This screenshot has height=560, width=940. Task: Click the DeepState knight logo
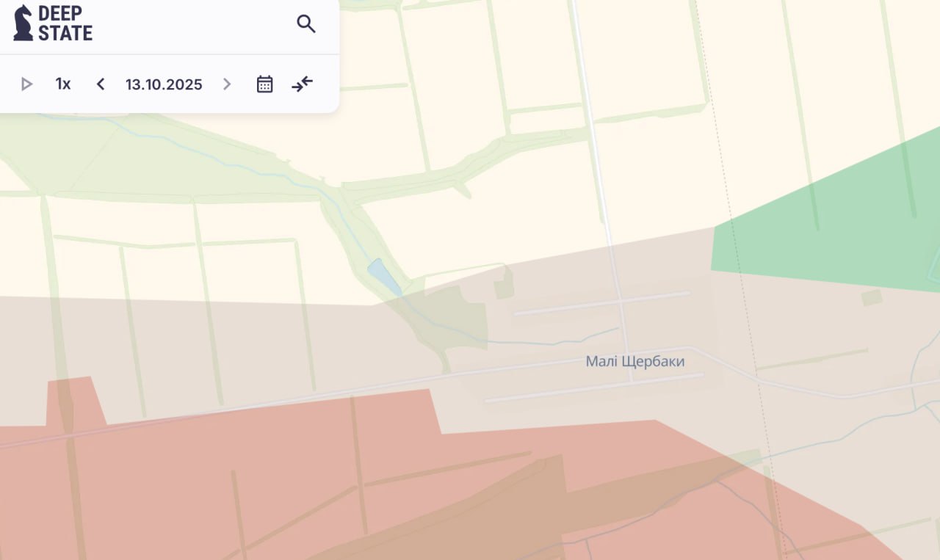click(23, 23)
